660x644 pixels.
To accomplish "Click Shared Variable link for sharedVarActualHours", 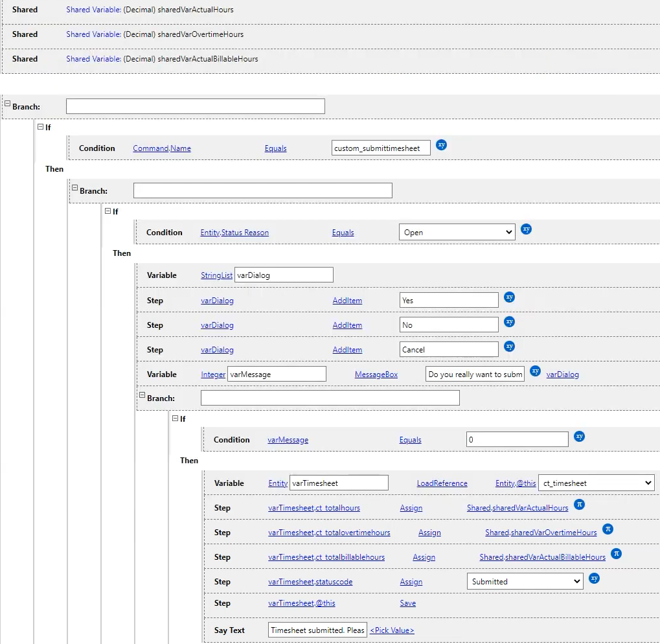I will pos(93,10).
